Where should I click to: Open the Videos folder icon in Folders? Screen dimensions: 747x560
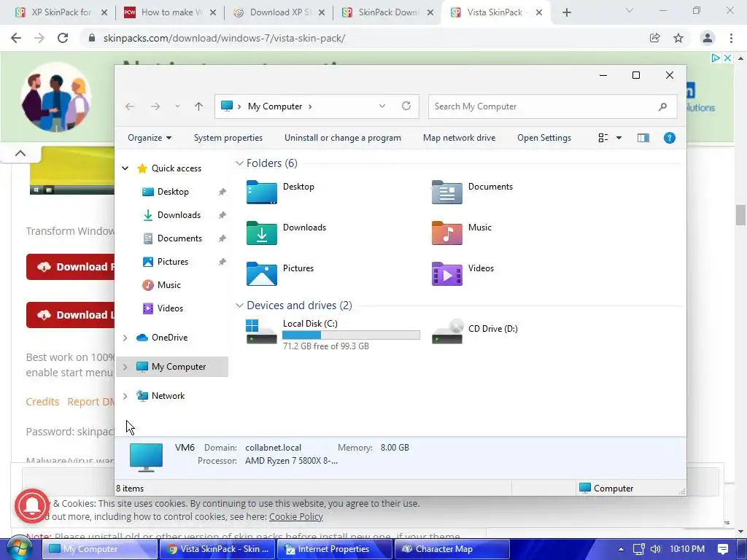(x=446, y=274)
